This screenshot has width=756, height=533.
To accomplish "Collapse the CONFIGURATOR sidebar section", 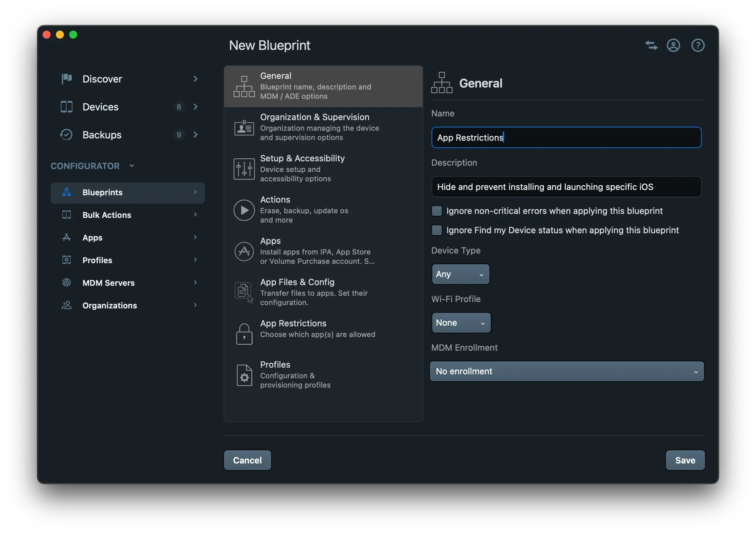I will pyautogui.click(x=132, y=166).
